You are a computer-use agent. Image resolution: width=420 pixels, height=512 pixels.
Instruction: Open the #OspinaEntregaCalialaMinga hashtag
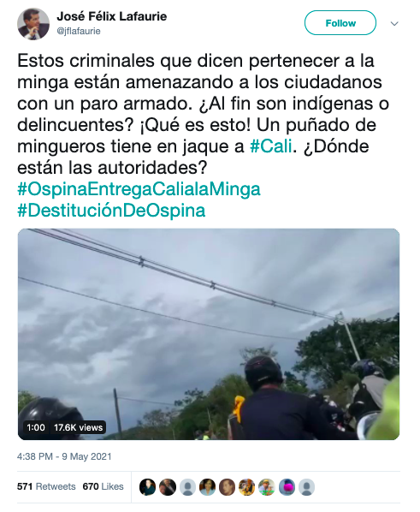coord(139,189)
